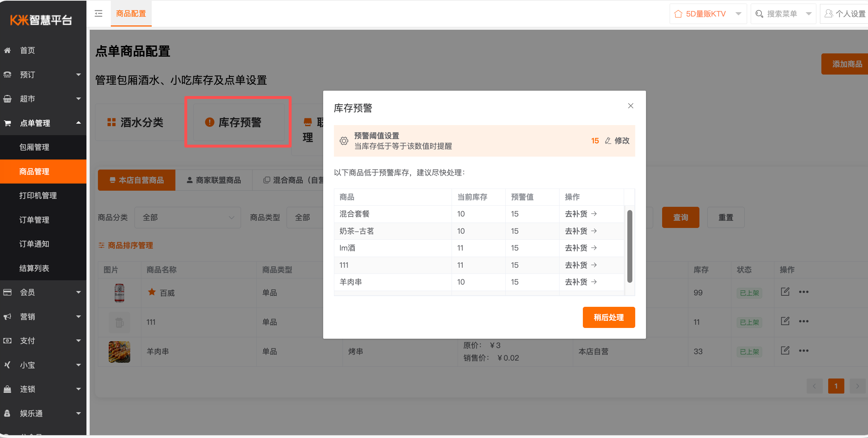
Task: Switch to the 商家联盟商品 tab
Action: [x=213, y=180]
